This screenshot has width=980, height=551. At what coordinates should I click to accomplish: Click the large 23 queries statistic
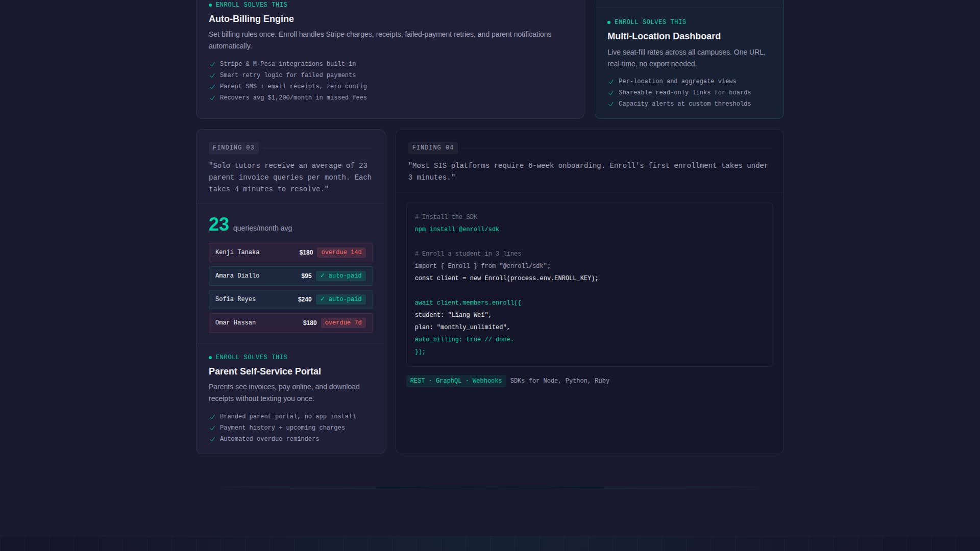[x=219, y=224]
